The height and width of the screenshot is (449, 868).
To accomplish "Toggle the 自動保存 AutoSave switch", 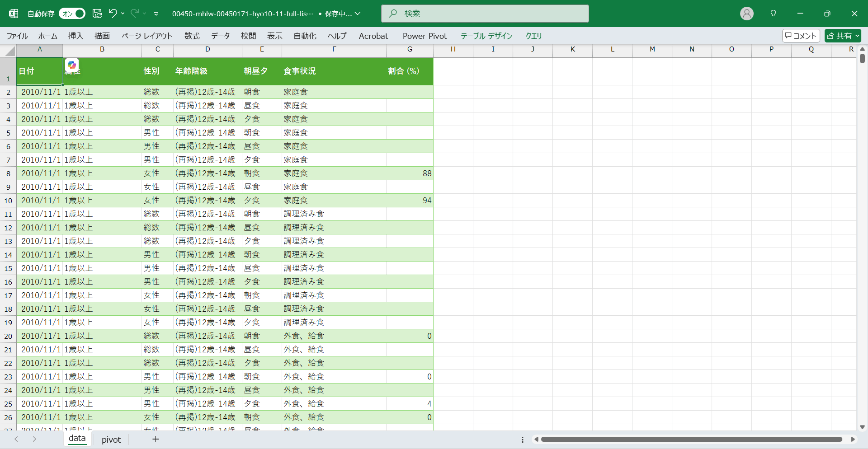I will click(x=72, y=14).
